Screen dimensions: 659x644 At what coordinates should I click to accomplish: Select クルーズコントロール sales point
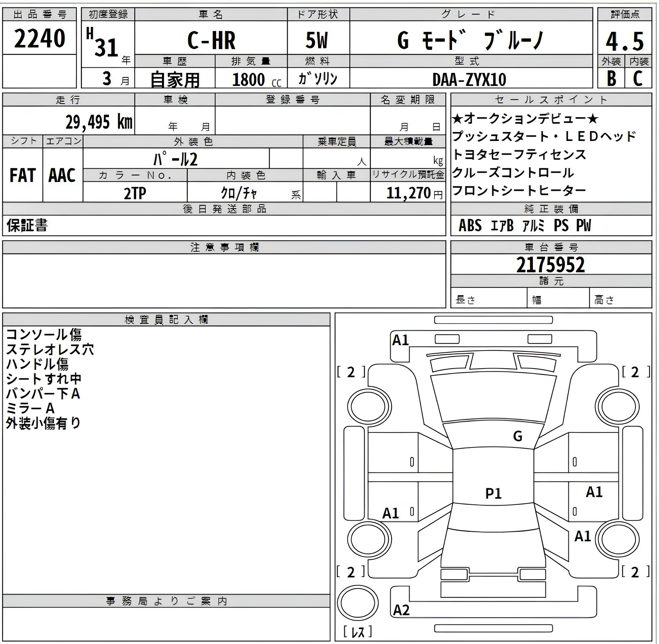513,173
